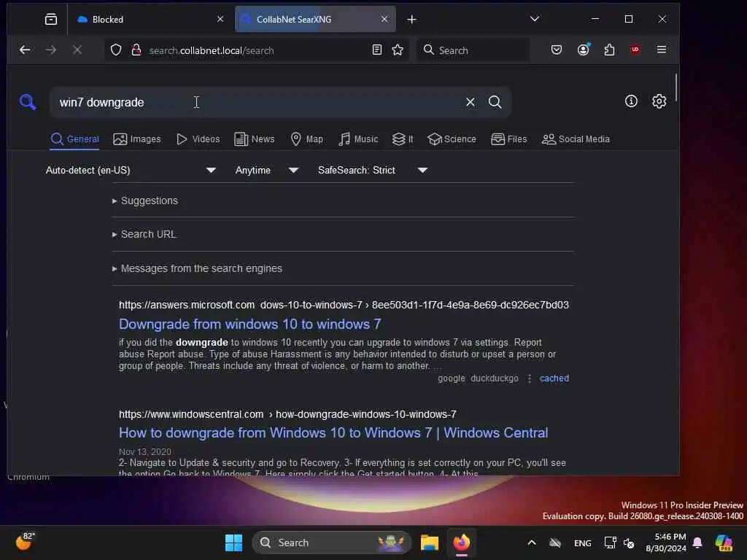
Task: Switch to It category
Action: tap(403, 139)
